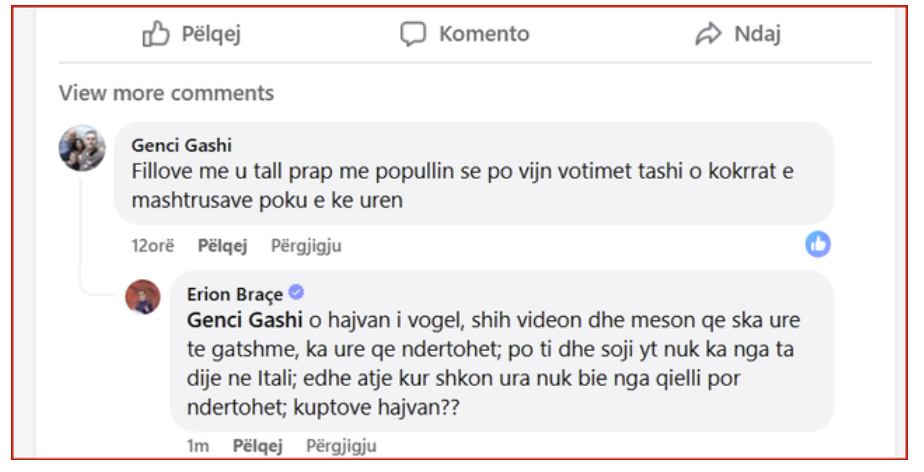
Task: Expand View more comments
Action: click(166, 93)
